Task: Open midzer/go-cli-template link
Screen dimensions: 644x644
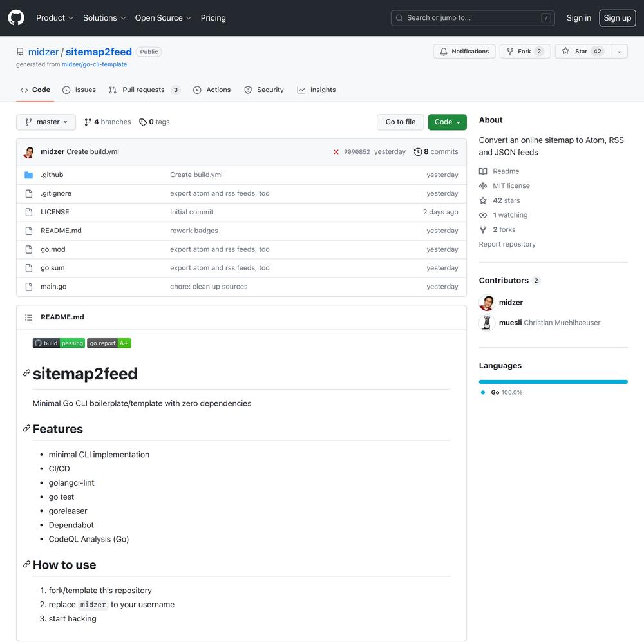Action: click(x=94, y=64)
